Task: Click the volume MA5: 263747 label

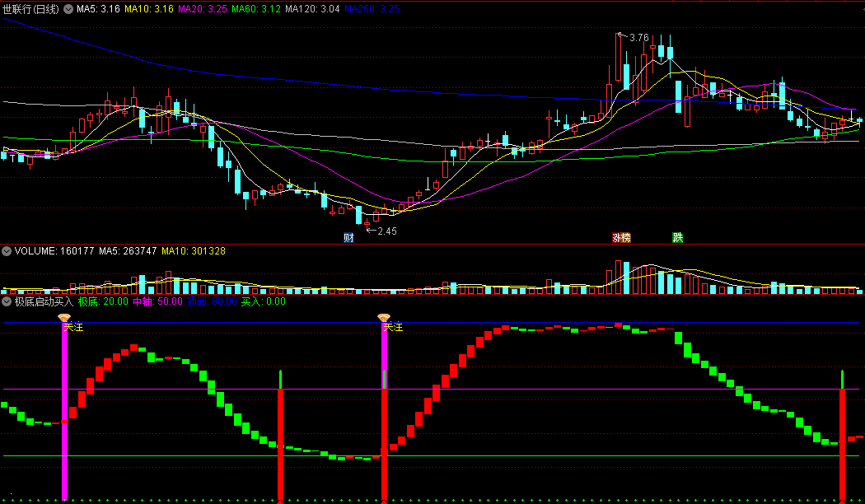Action: [128, 251]
